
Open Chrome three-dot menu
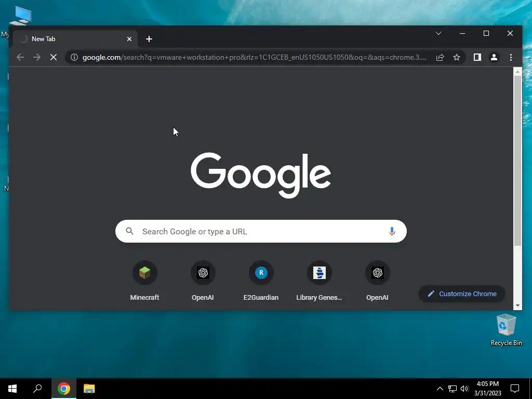coord(511,57)
